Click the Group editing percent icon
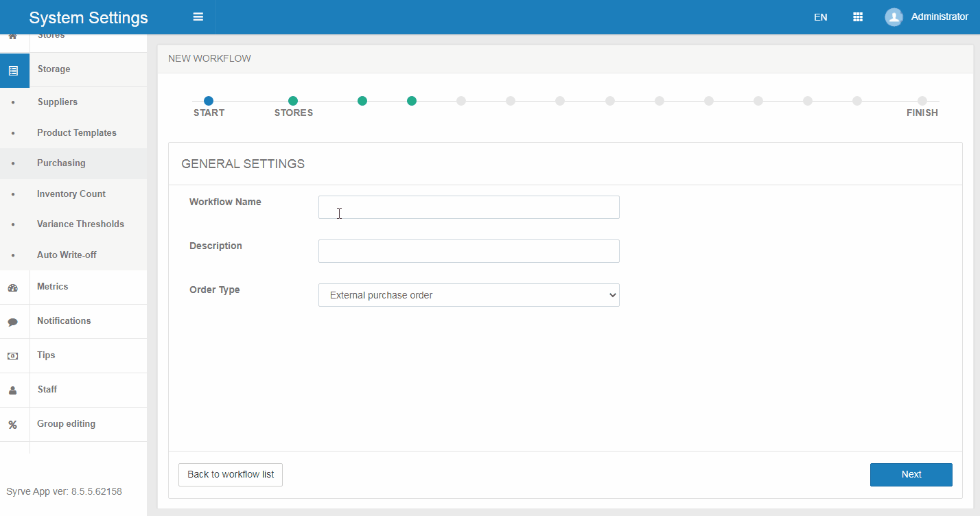 click(x=12, y=425)
